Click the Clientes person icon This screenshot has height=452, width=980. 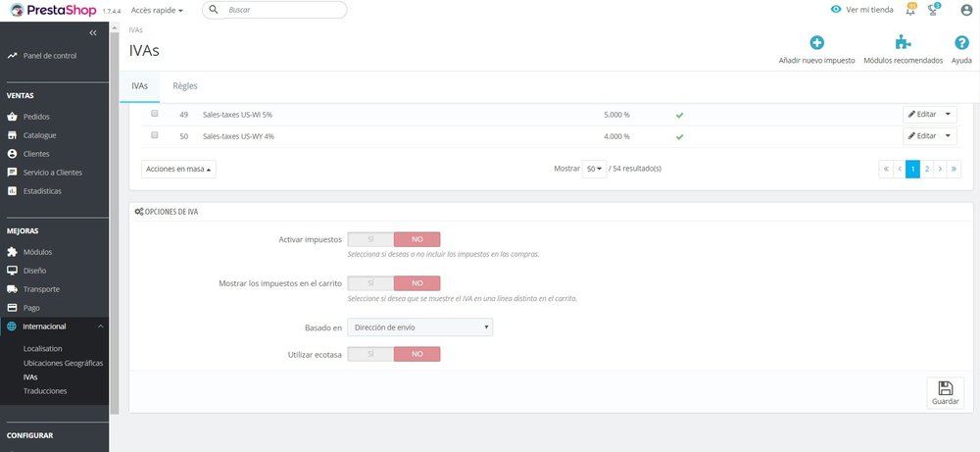(x=12, y=154)
